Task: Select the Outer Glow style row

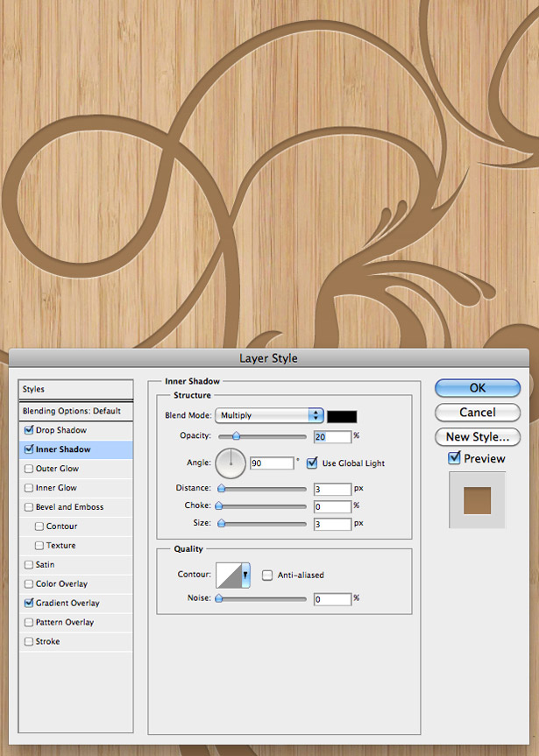Action: tap(75, 468)
